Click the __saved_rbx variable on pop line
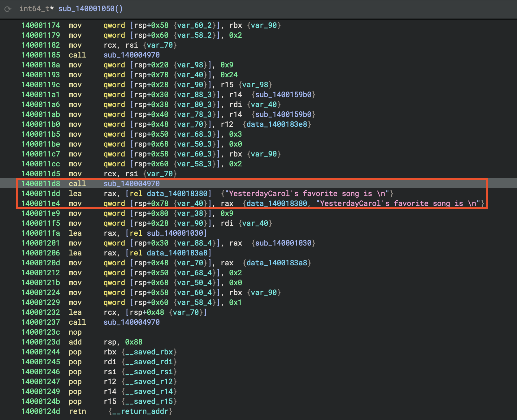The height and width of the screenshot is (420, 517). (149, 352)
